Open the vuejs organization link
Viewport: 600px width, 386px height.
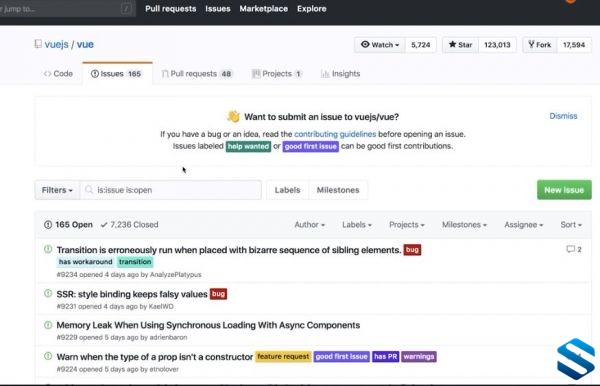pyautogui.click(x=57, y=44)
